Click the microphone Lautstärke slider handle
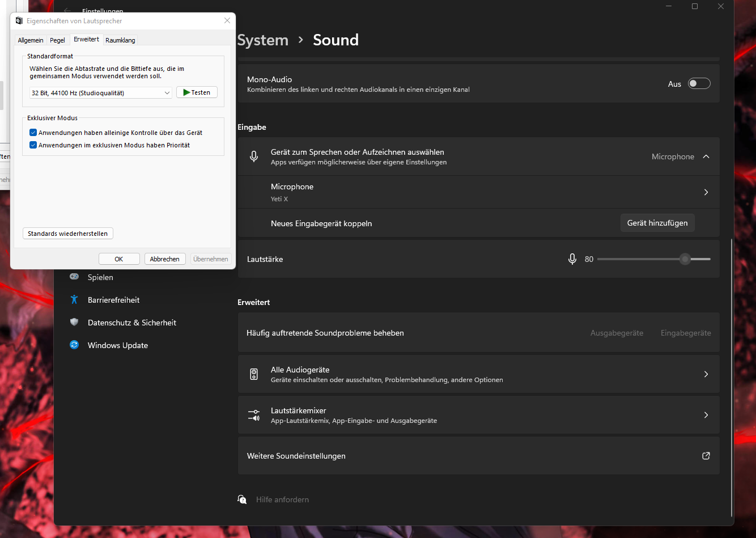 point(685,259)
